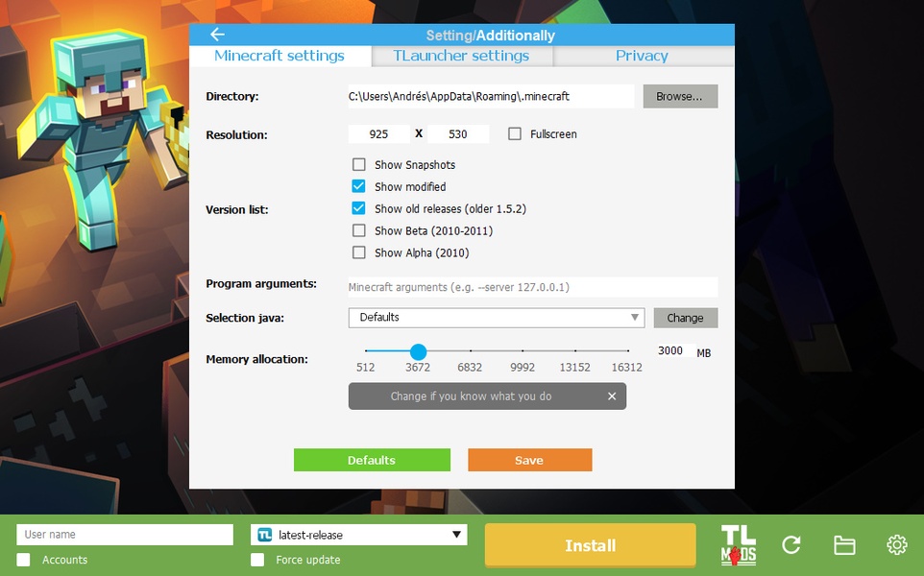Open the game folder icon
Image resolution: width=924 pixels, height=576 pixels.
point(844,545)
